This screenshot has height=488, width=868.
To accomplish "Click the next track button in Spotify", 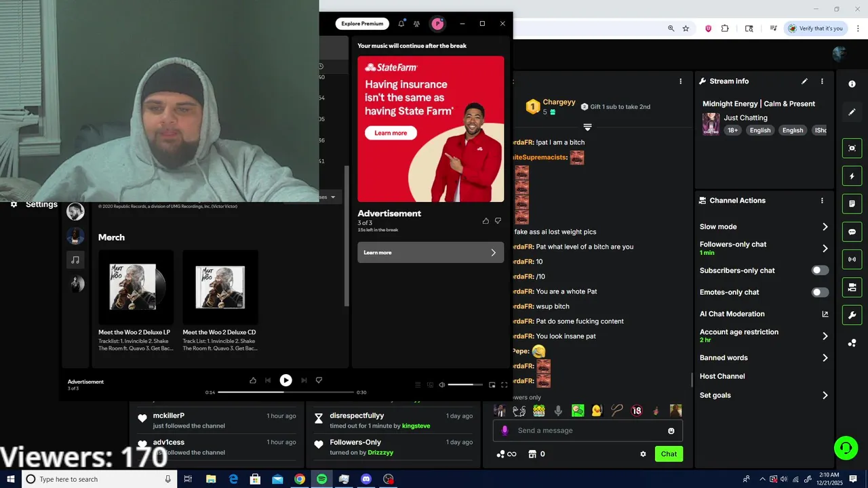I will [x=304, y=380].
